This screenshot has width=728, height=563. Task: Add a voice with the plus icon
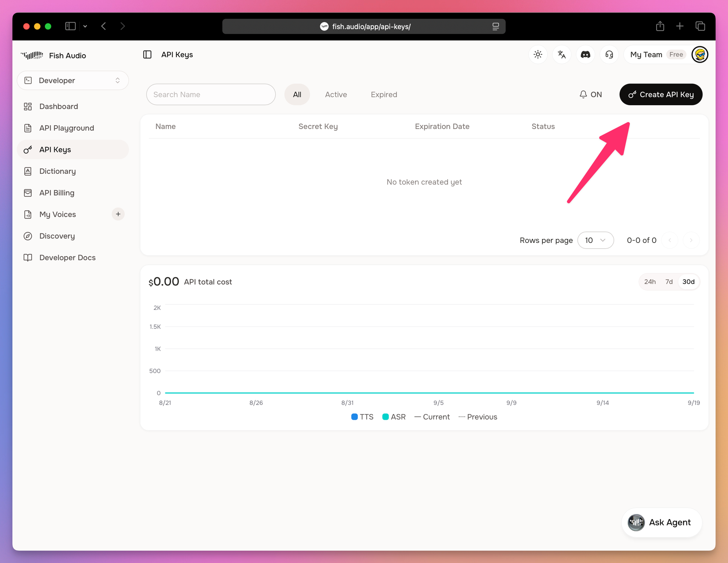click(118, 214)
